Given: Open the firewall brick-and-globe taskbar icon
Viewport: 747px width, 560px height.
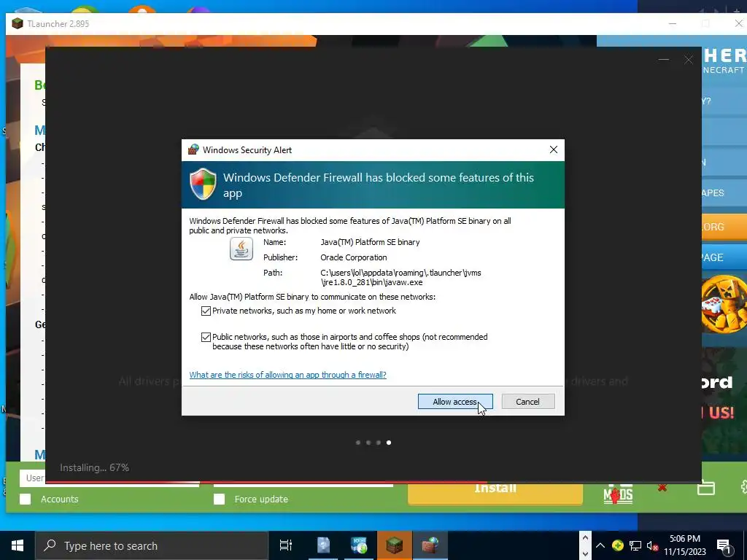Looking at the screenshot, I should coord(430,545).
